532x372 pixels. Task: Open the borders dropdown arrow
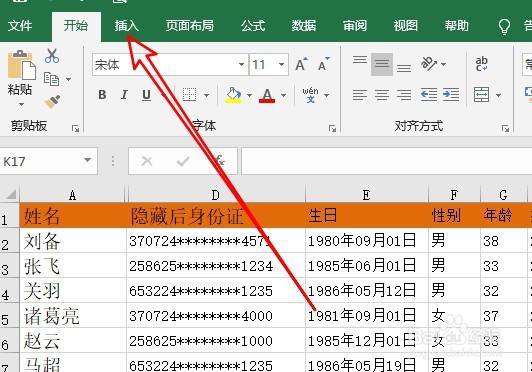pos(206,95)
